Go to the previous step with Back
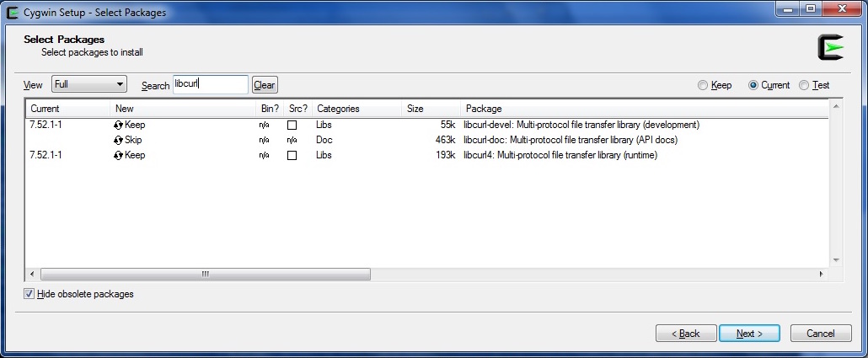The image size is (868, 358). click(686, 334)
